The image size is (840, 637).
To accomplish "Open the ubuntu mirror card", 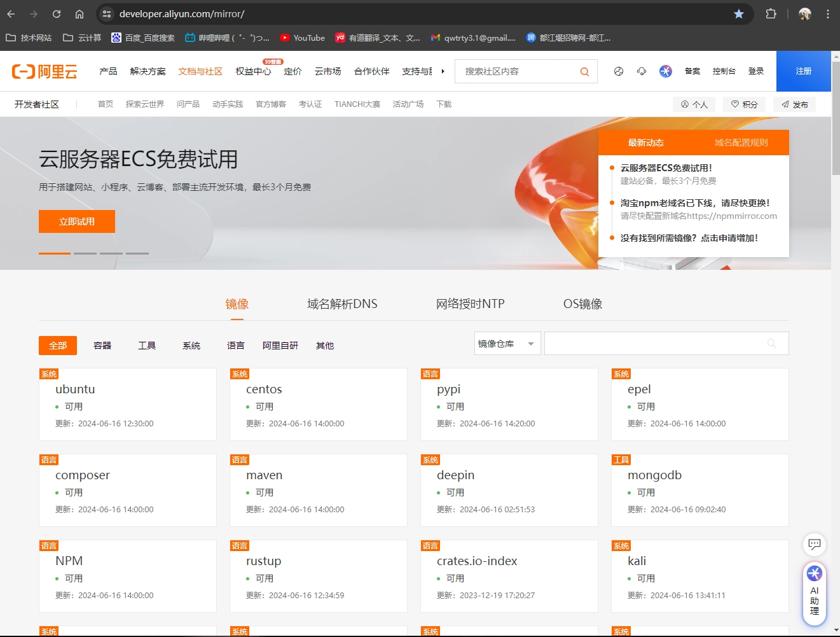I will coord(128,404).
